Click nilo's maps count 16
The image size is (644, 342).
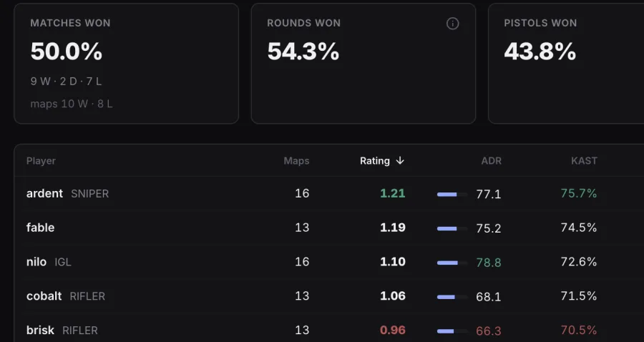[x=302, y=262]
